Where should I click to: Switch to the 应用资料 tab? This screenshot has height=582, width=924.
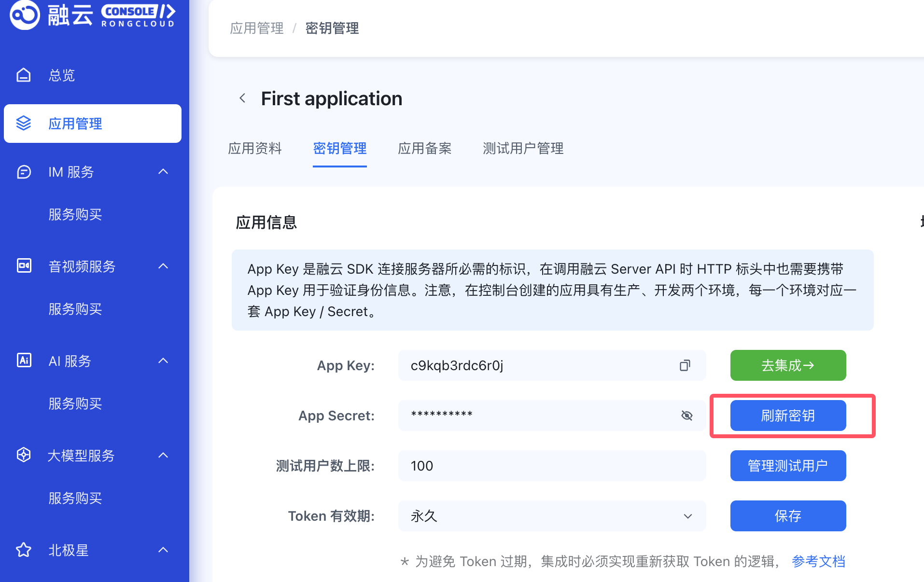click(255, 148)
